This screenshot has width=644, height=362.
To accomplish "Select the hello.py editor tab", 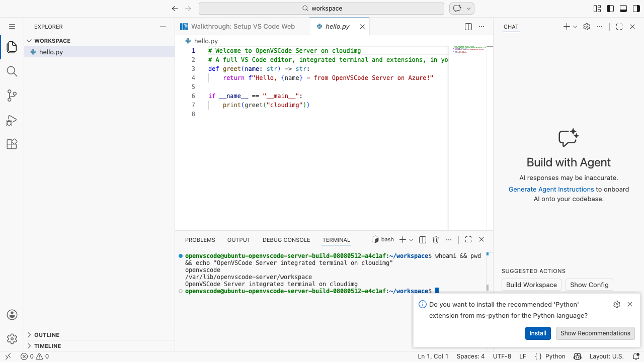I will (337, 26).
